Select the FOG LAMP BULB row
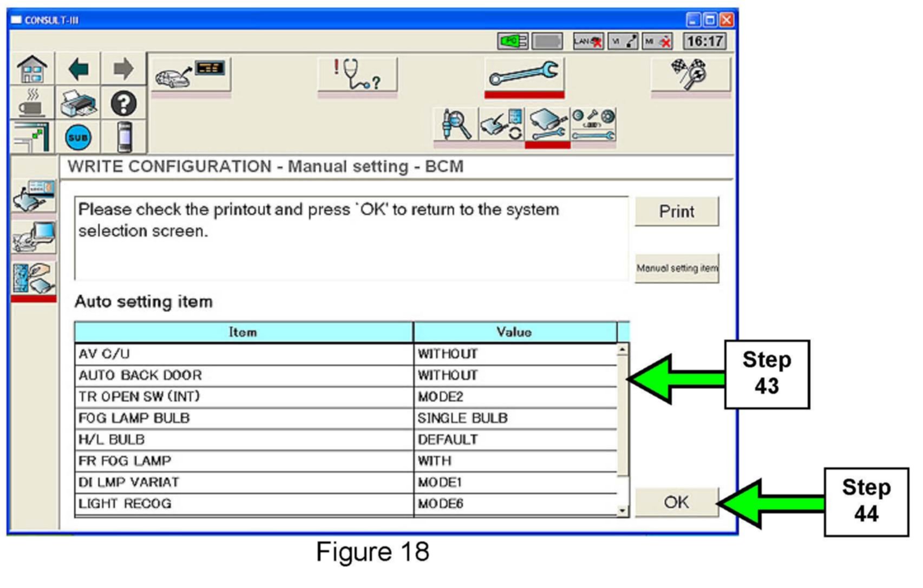 pos(244,418)
